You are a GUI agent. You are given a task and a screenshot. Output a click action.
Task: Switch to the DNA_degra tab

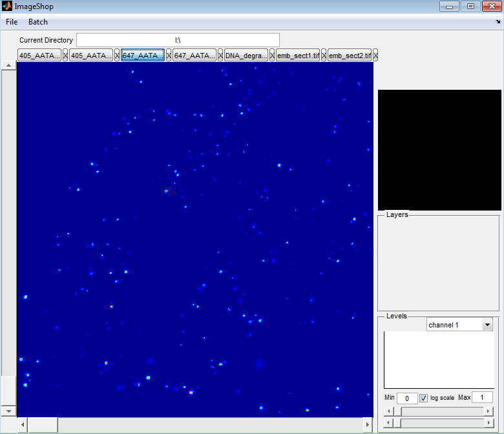point(246,56)
